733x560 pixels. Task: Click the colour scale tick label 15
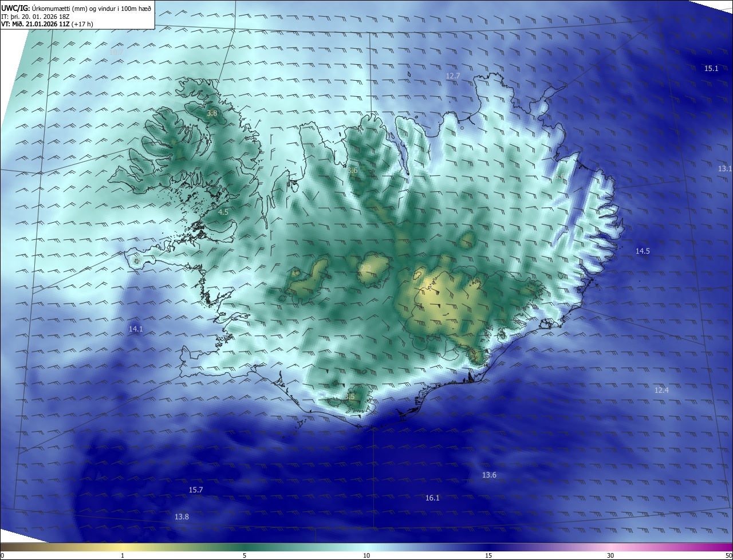(x=488, y=555)
